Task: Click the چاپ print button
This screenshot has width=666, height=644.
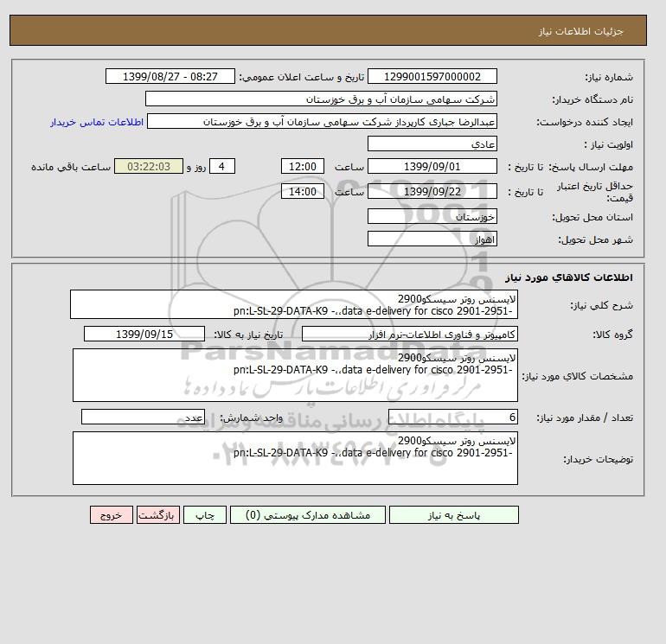Action: [x=205, y=514]
